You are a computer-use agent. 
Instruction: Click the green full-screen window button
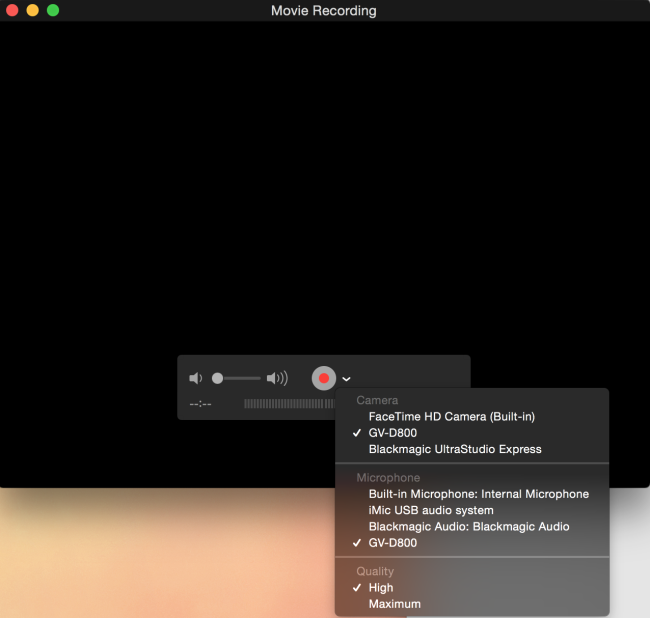(53, 10)
